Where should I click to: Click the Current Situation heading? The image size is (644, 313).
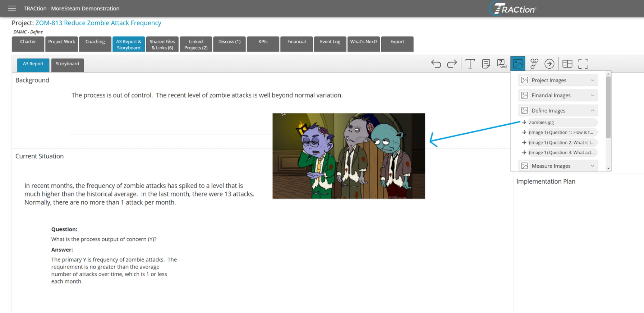(40, 156)
